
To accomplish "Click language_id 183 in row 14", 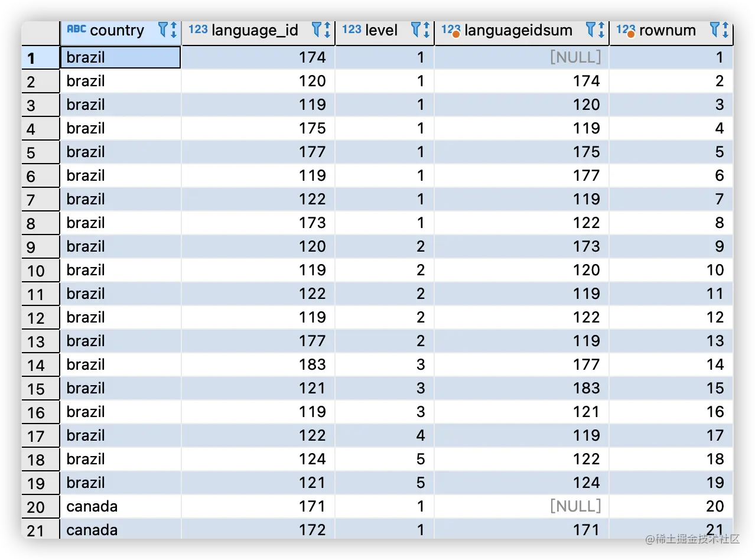I will click(x=258, y=364).
